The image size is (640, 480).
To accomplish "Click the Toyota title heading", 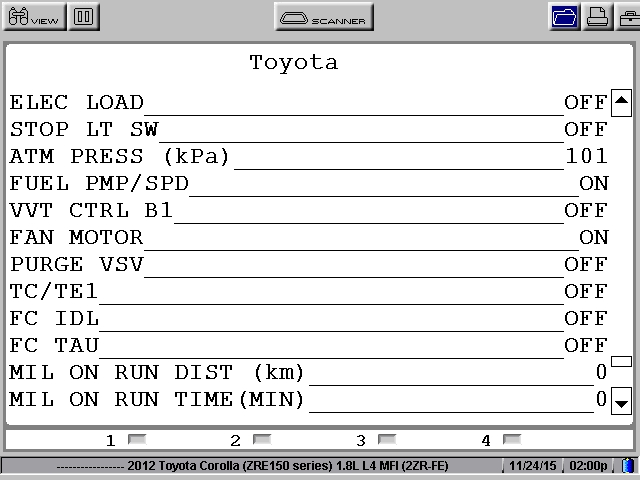I will tap(294, 63).
